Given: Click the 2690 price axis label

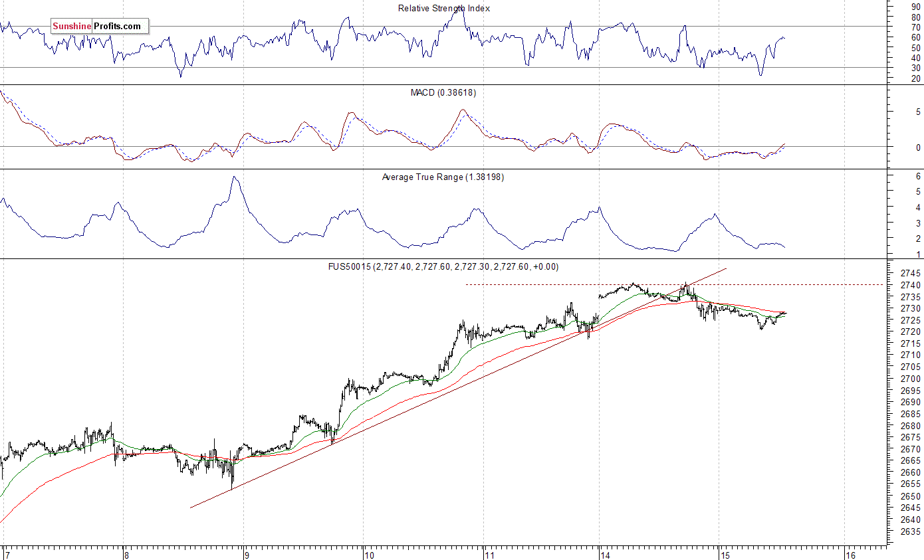Looking at the screenshot, I should 911,402.
